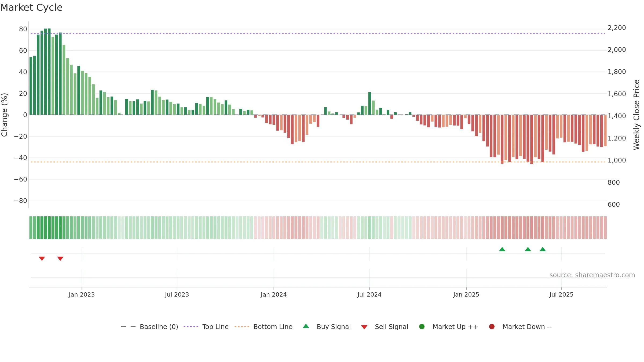Click the Jul 2024 axis label
This screenshot has height=362, width=644.
[369, 295]
